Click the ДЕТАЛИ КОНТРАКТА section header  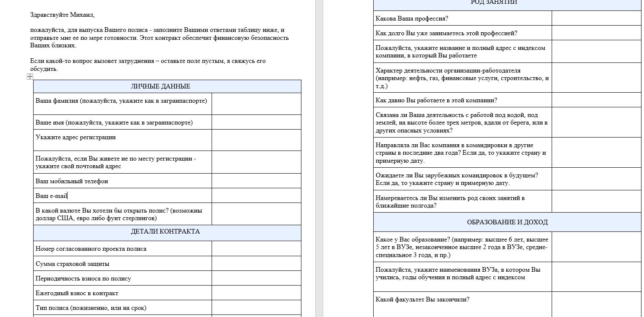(x=167, y=233)
